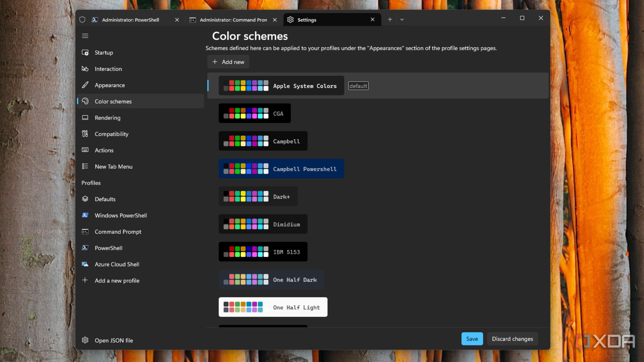Click the Compatibility icon in sidebar
This screenshot has width=644, height=362.
(x=85, y=134)
